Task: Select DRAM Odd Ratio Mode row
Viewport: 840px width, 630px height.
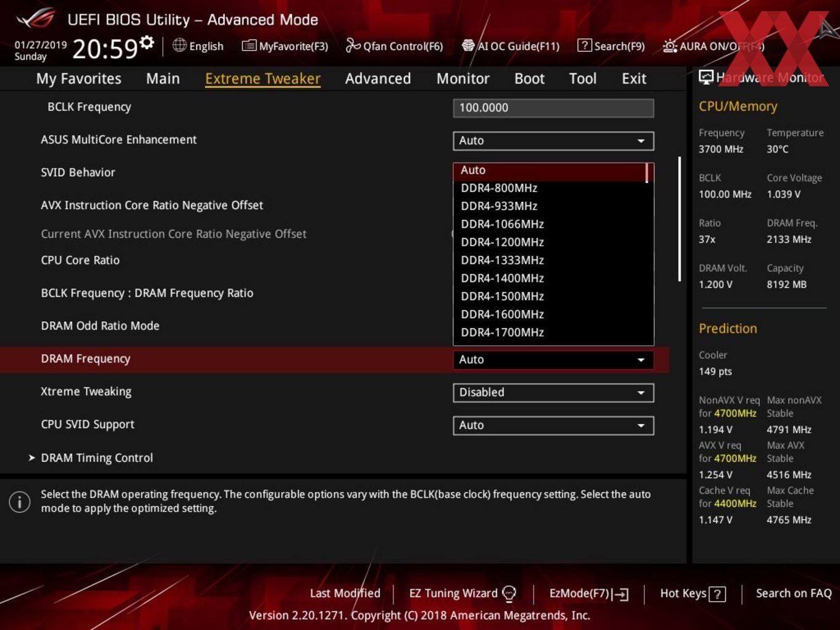Action: 100,325
